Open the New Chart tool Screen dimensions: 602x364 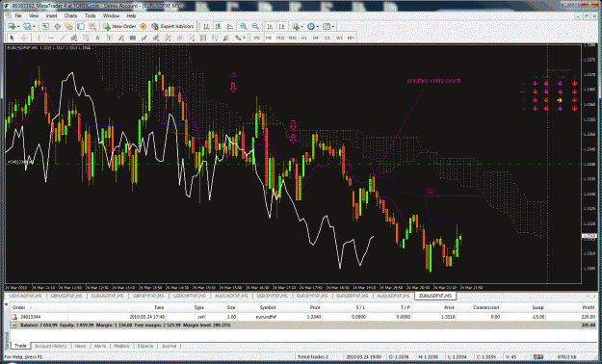(x=12, y=27)
